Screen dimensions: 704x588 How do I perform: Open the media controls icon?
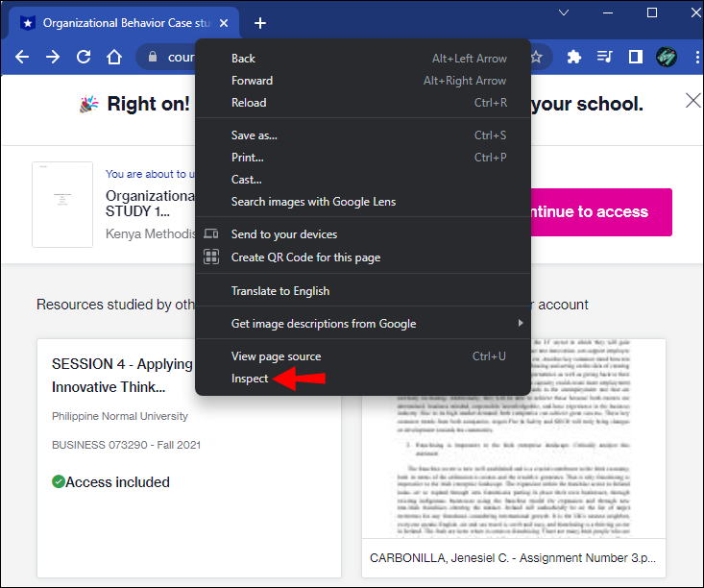click(604, 57)
